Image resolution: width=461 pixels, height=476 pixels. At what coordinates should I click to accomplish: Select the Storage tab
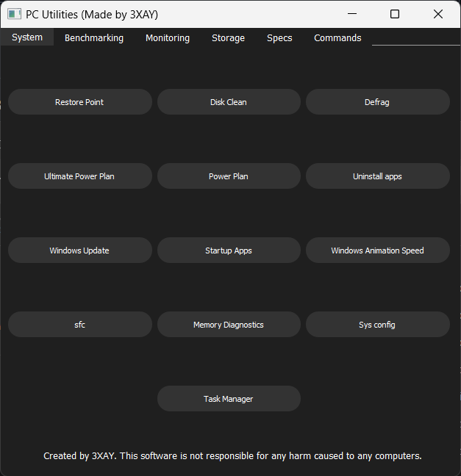(x=228, y=38)
